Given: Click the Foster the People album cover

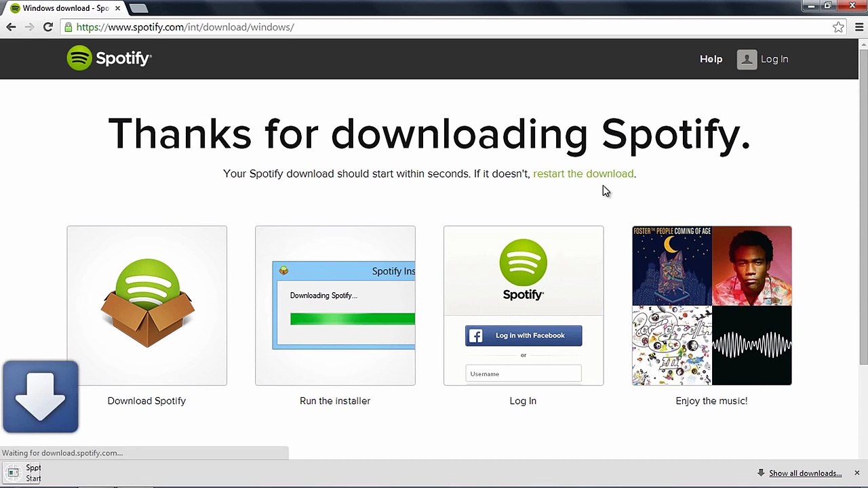Looking at the screenshot, I should pyautogui.click(x=672, y=266).
